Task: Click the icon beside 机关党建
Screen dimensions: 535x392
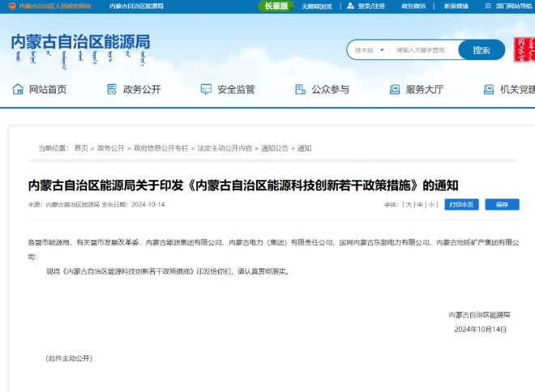Action: click(489, 89)
